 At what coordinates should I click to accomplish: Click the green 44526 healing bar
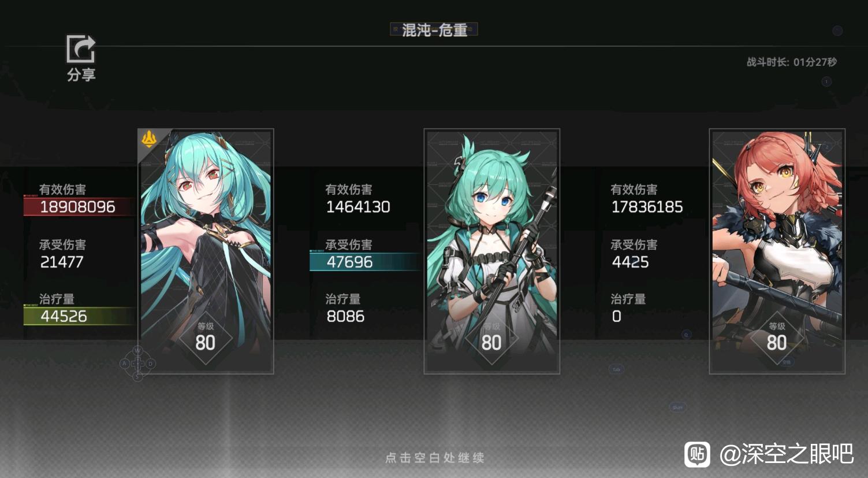[80, 316]
